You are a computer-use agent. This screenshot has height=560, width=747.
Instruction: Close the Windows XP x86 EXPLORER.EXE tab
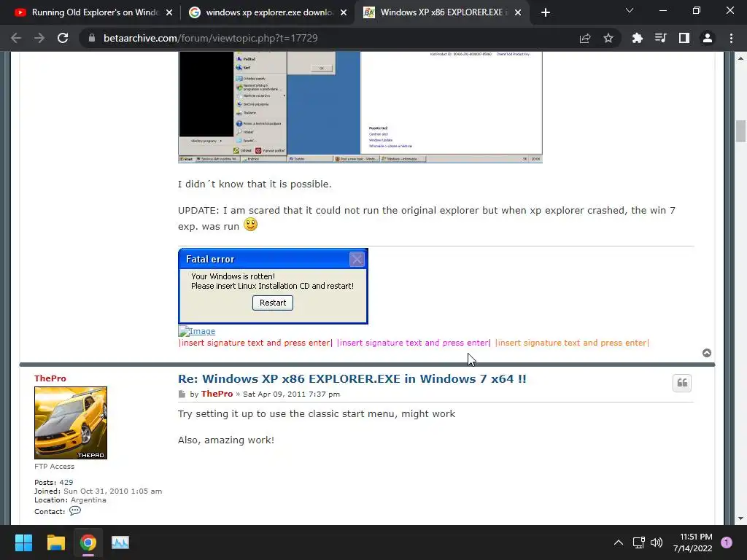[518, 12]
